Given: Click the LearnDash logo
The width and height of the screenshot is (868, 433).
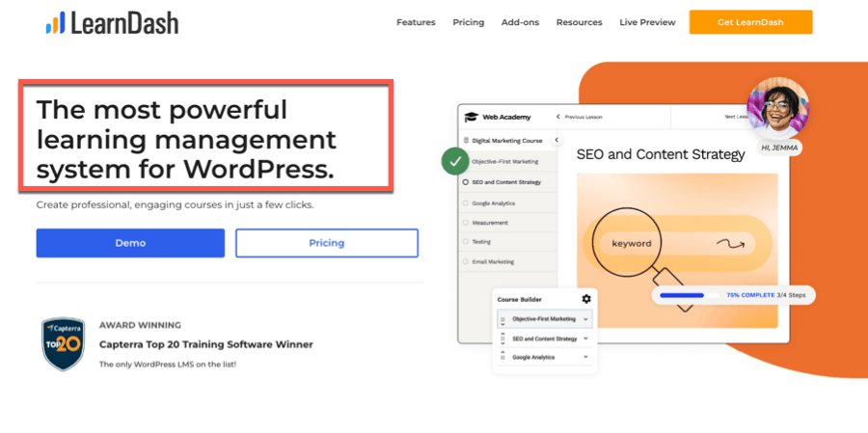Looking at the screenshot, I should [x=112, y=23].
